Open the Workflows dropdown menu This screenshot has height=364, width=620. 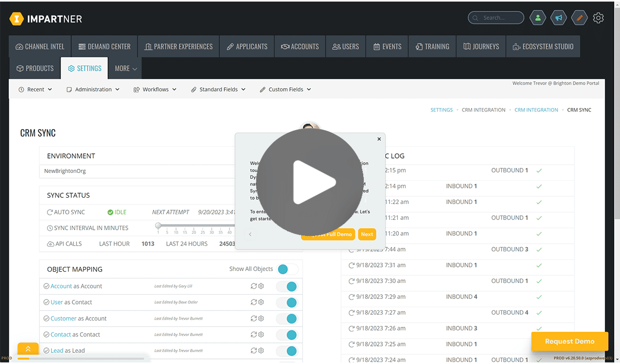pos(155,89)
